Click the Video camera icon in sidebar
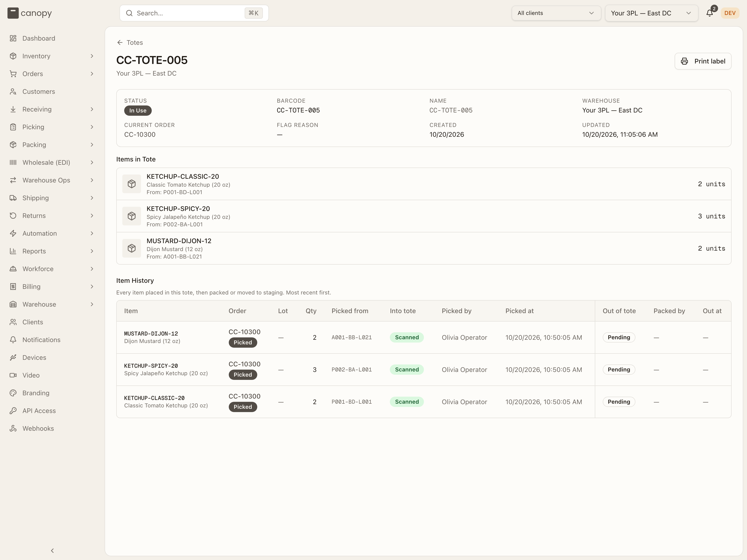 pos(13,375)
